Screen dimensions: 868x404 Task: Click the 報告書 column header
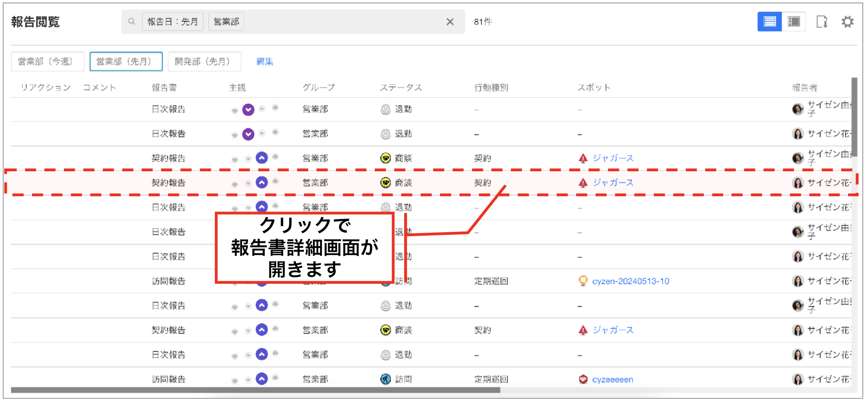pyautogui.click(x=164, y=87)
